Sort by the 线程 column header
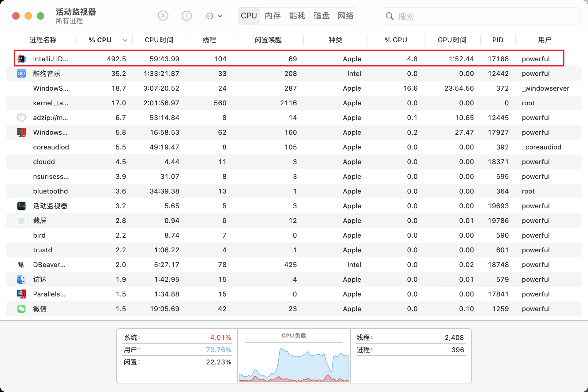 (209, 40)
